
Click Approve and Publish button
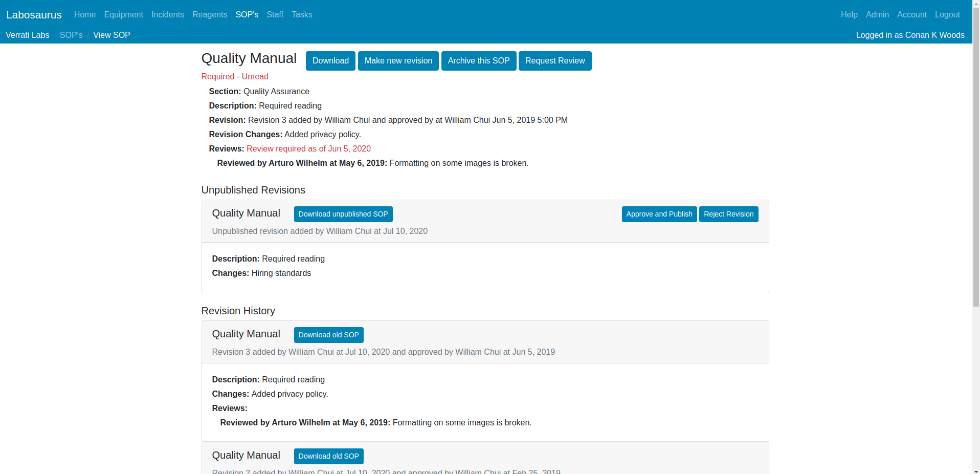coord(659,214)
